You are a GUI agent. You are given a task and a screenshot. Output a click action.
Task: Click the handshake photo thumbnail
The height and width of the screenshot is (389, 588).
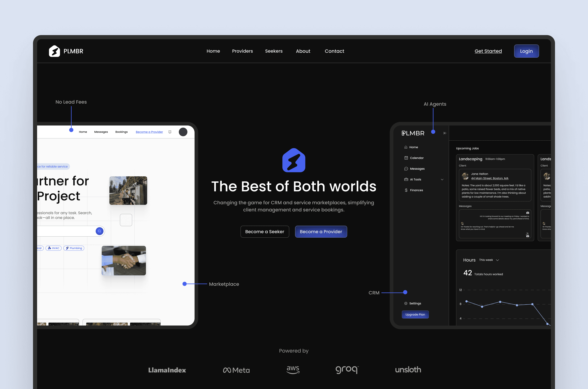[124, 260]
